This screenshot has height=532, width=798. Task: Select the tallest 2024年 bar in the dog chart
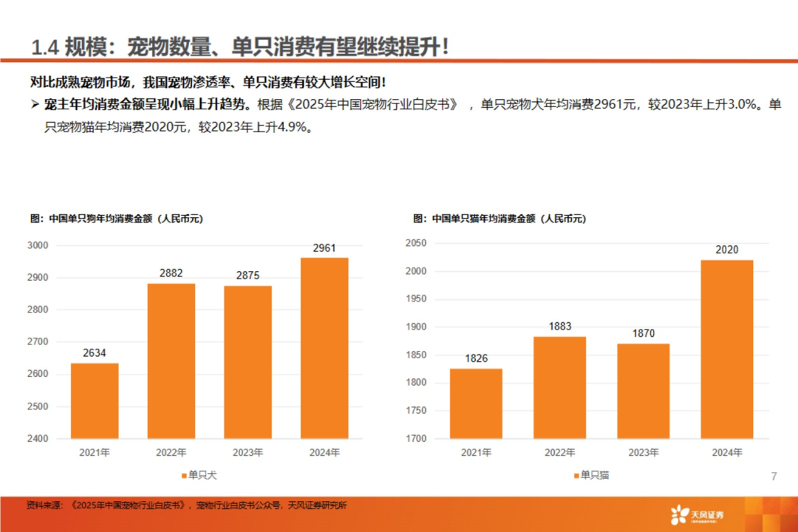pos(323,347)
